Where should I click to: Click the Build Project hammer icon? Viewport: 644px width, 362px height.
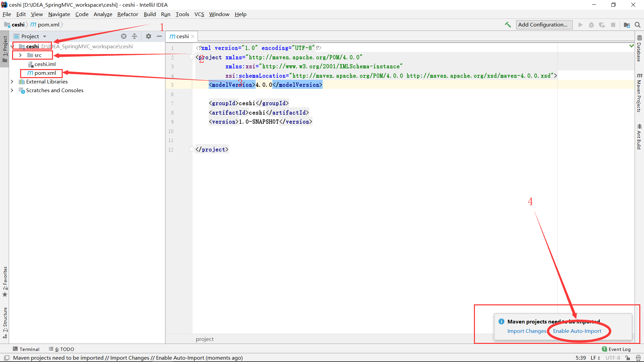click(x=508, y=25)
